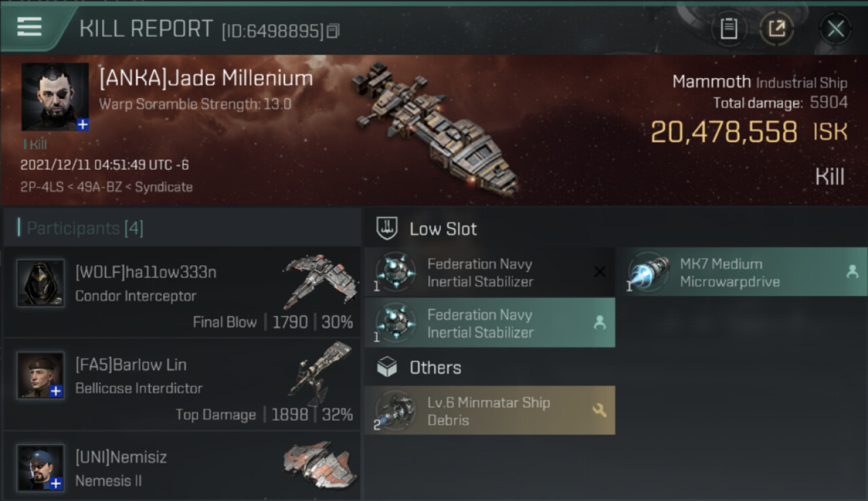Click the Low Slot section header

click(x=443, y=229)
